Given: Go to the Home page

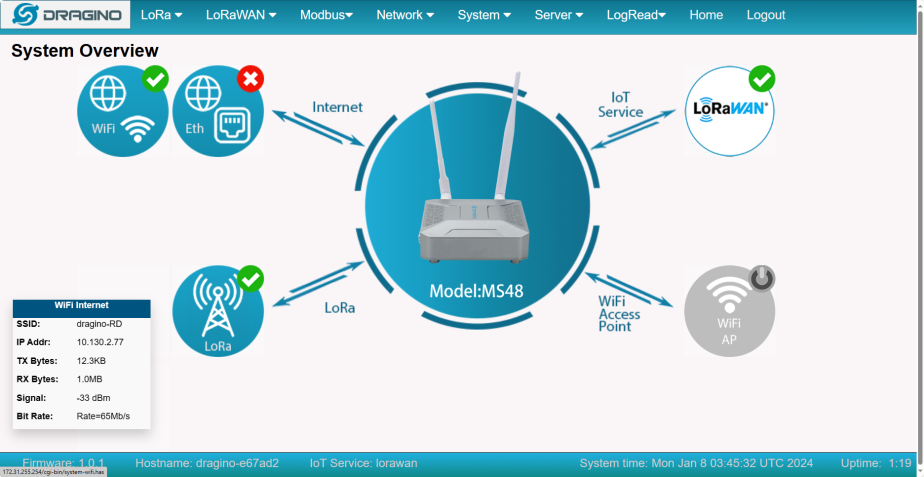Looking at the screenshot, I should pos(706,15).
